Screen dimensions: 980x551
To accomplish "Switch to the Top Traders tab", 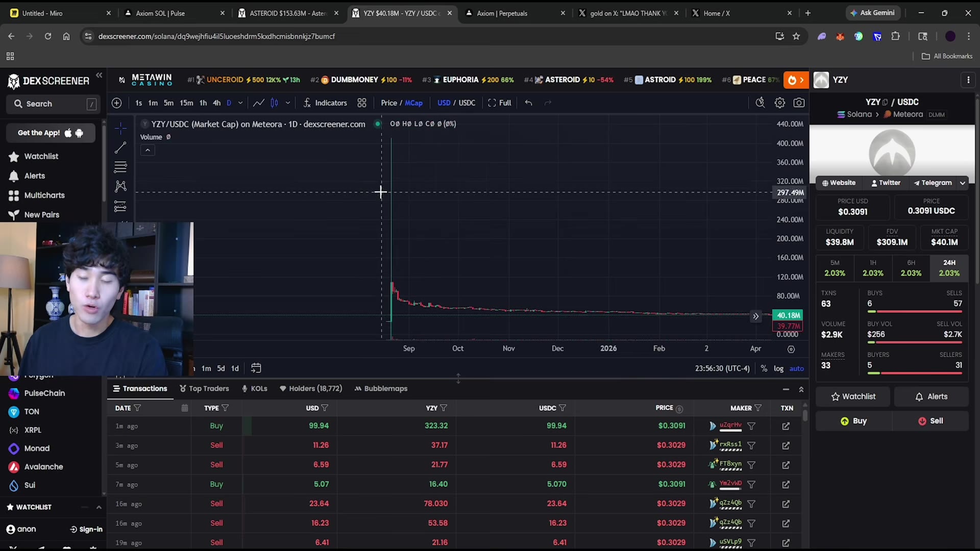I will pyautogui.click(x=204, y=389).
